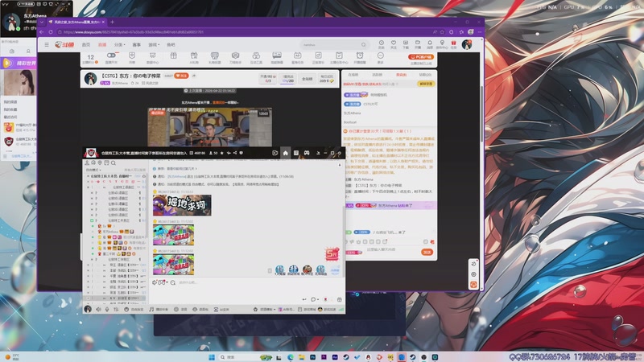Click the orange 关注 follow button
644x362 pixels.
(x=182, y=76)
